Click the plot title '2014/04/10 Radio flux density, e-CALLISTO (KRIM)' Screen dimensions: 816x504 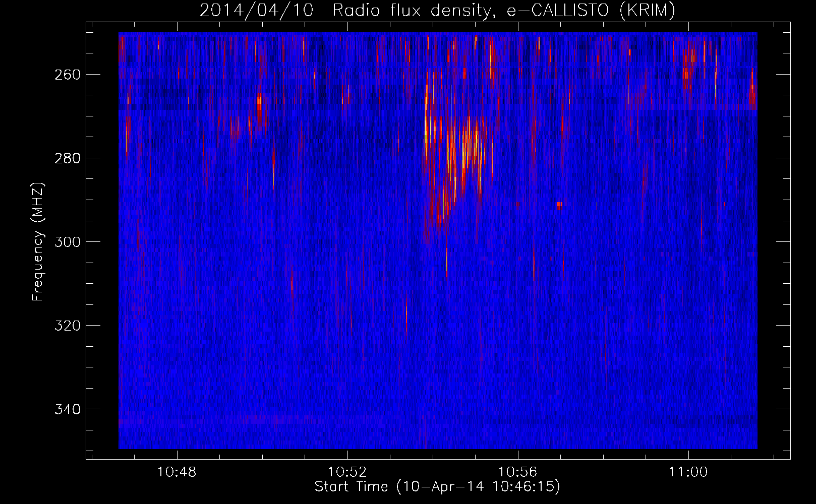437,10
